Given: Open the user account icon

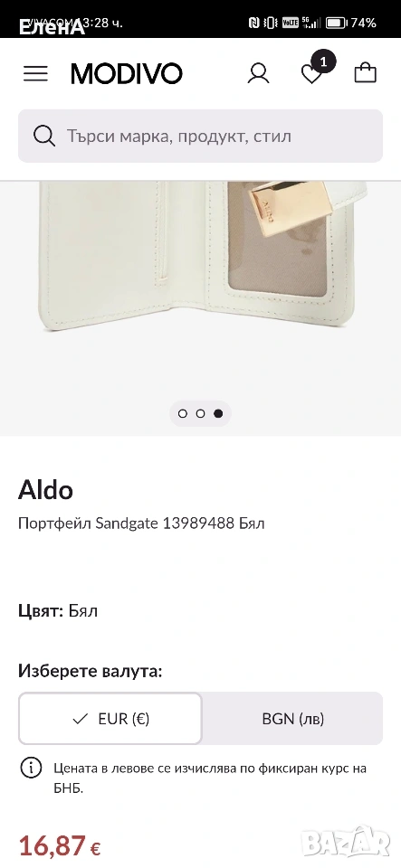Looking at the screenshot, I should tap(258, 73).
